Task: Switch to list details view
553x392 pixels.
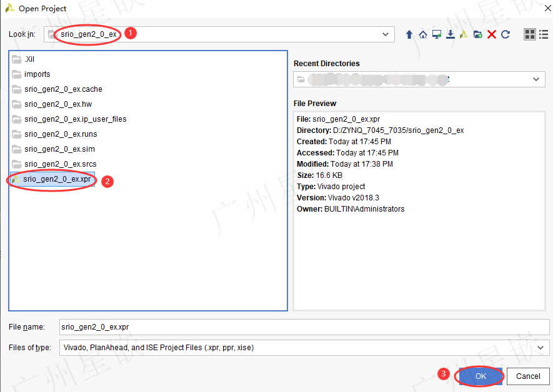Action: (544, 34)
